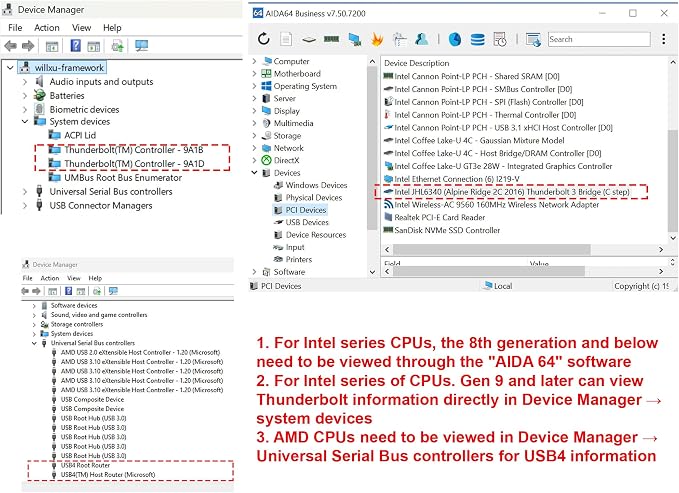The image size is (679, 493).
Task: Click the AIDA64 user icon in toolbar
Action: 421,39
